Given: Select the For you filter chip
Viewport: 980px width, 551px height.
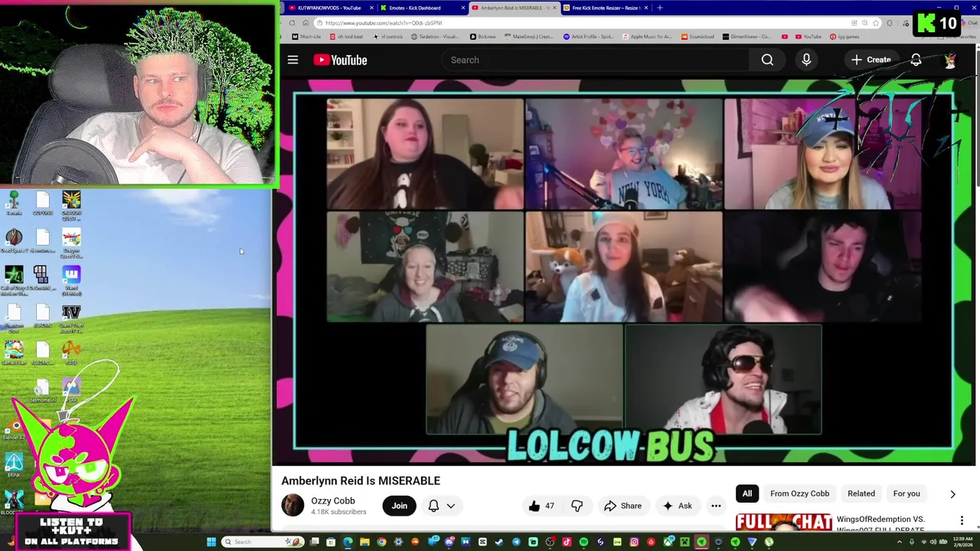Looking at the screenshot, I should coord(906,494).
